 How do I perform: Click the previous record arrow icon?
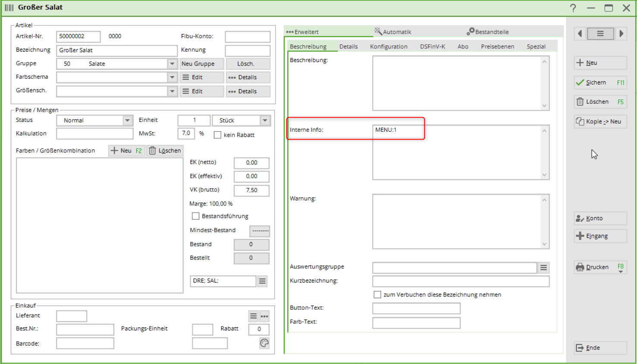580,34
